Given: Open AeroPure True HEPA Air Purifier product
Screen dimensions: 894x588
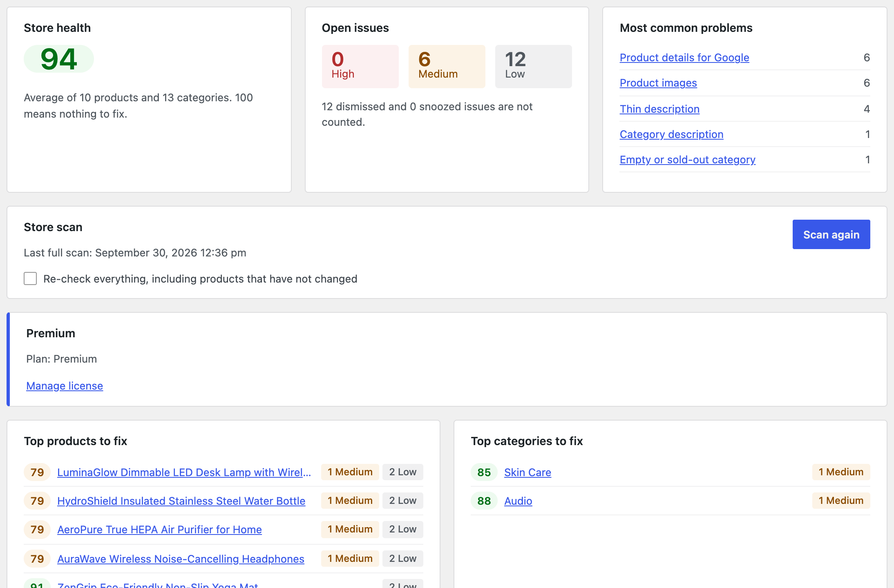Looking at the screenshot, I should click(159, 530).
